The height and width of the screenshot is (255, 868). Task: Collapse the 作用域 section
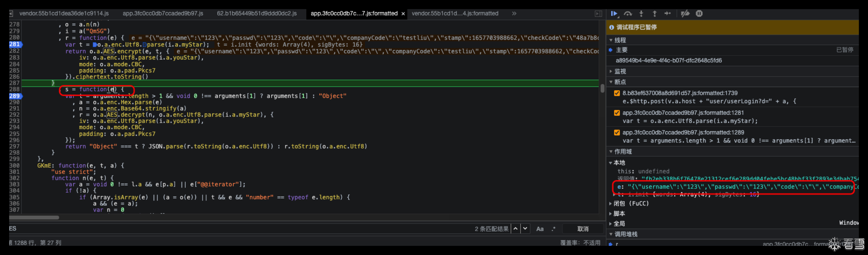click(x=611, y=152)
